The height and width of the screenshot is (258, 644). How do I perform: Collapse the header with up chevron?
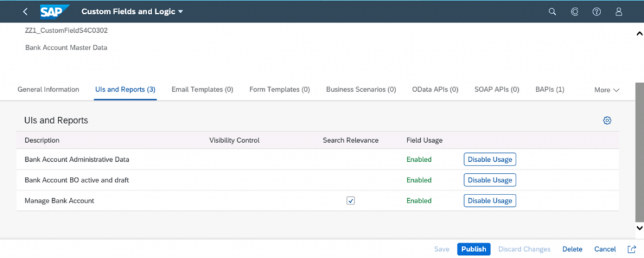coord(639,34)
